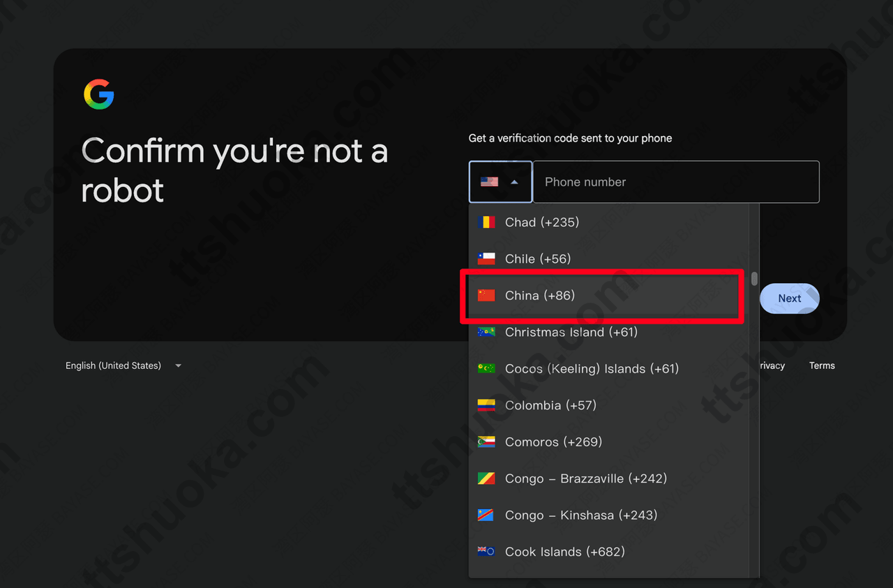
Task: Click the Colombia flag icon
Action: coord(486,405)
